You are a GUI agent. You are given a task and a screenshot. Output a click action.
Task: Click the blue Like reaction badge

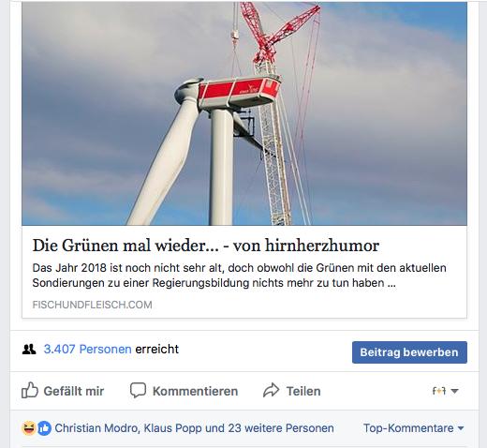pyautogui.click(x=44, y=428)
